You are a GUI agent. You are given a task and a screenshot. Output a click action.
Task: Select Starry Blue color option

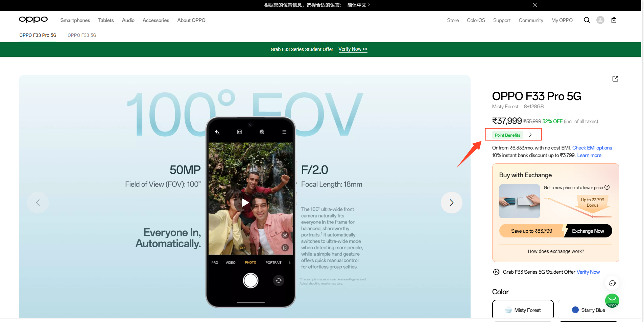[x=589, y=309]
